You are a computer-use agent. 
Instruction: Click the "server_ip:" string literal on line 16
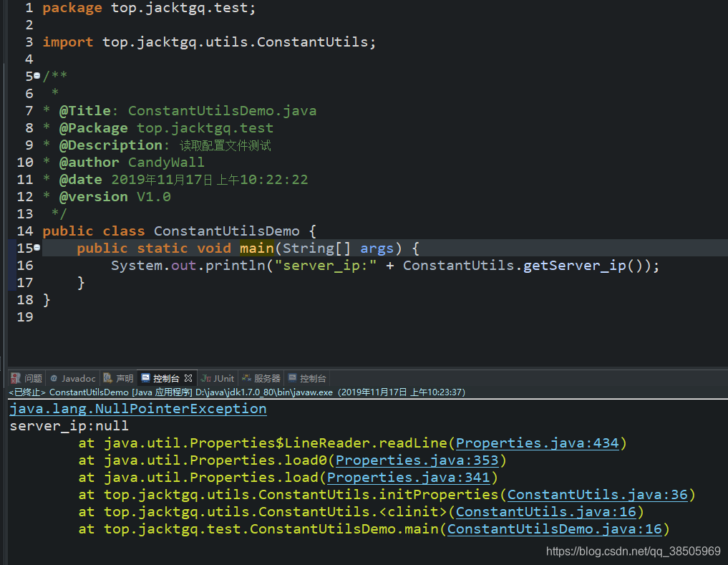point(325,265)
